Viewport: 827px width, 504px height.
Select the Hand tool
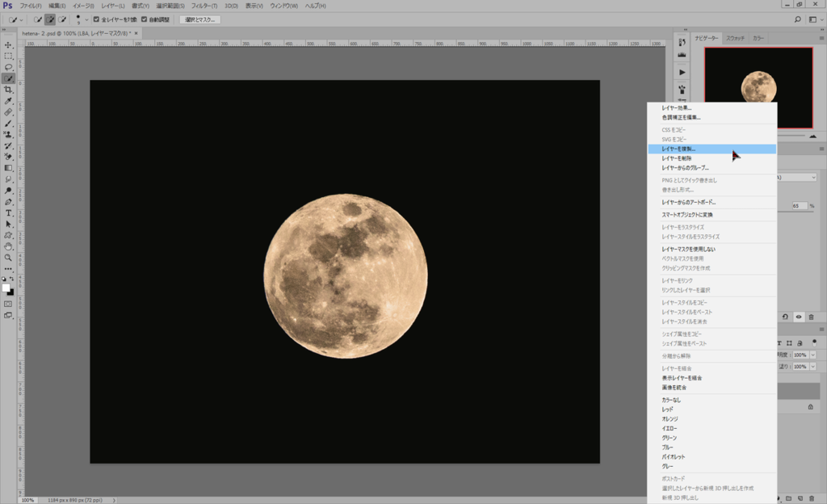coord(8,246)
